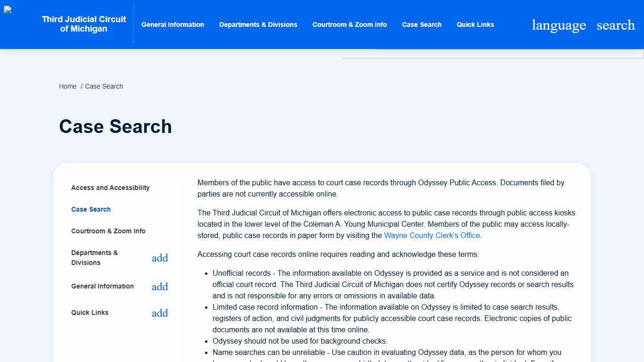Open the site search icon
Viewport: 644px width, 362px height.
(615, 25)
